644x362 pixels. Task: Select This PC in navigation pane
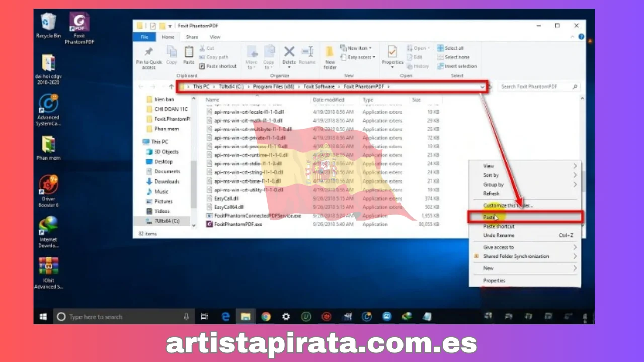155,142
